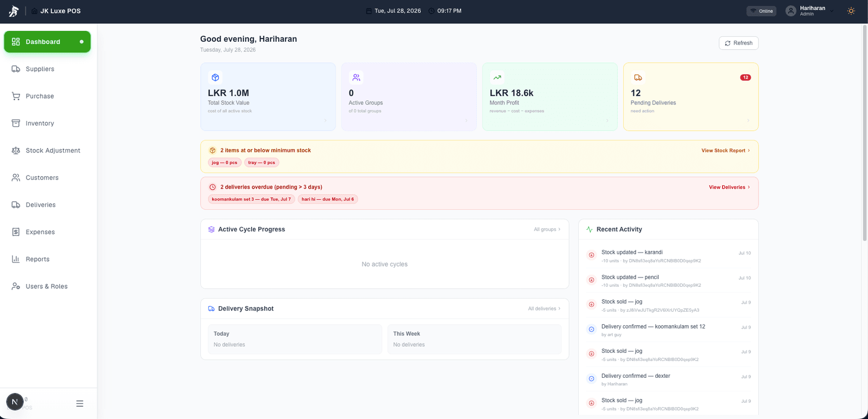Click the round N badge at sidebar bottom
Viewport: 868px width, 419px height.
pos(15,402)
